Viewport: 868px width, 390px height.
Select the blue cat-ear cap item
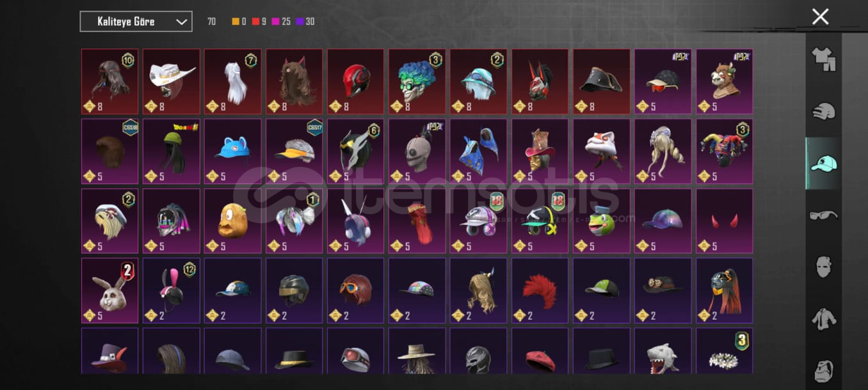(232, 151)
